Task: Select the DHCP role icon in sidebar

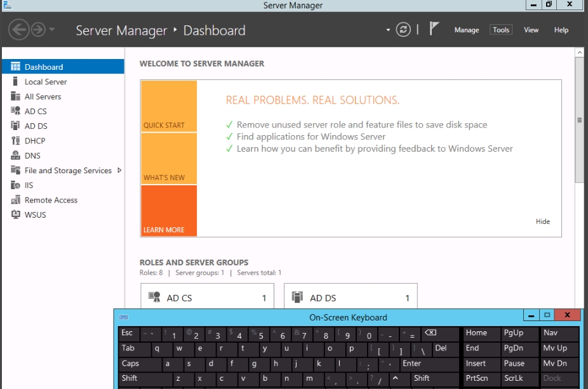Action: (x=16, y=141)
